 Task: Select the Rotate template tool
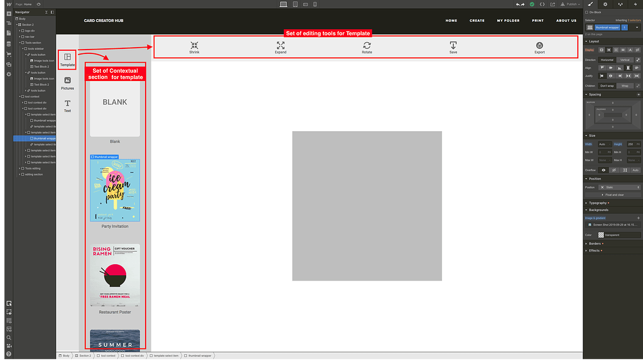pyautogui.click(x=367, y=47)
